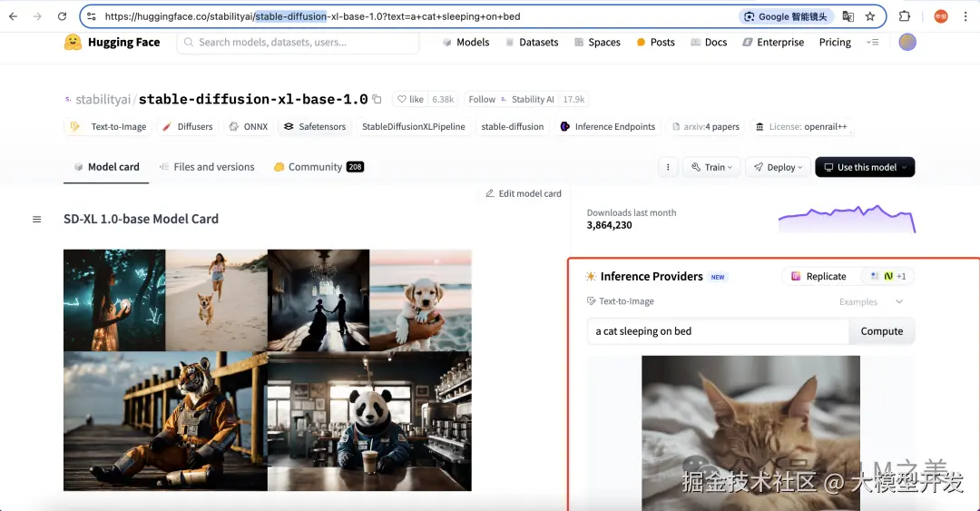Image resolution: width=980 pixels, height=511 pixels.
Task: Open Docs in the top navigation
Action: [709, 42]
